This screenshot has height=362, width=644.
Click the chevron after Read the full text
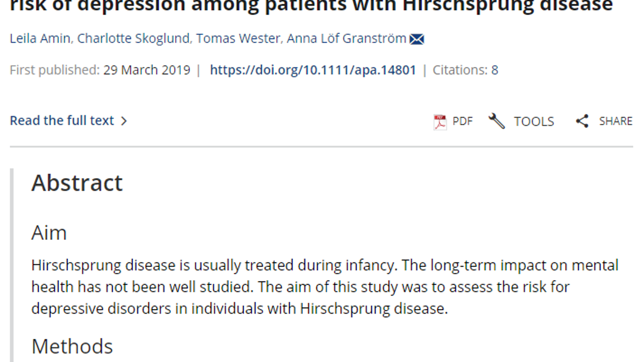pyautogui.click(x=124, y=121)
